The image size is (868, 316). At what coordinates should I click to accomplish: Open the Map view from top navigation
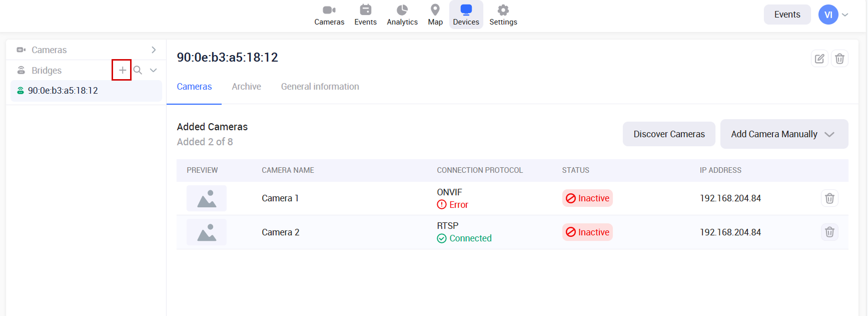click(x=435, y=15)
